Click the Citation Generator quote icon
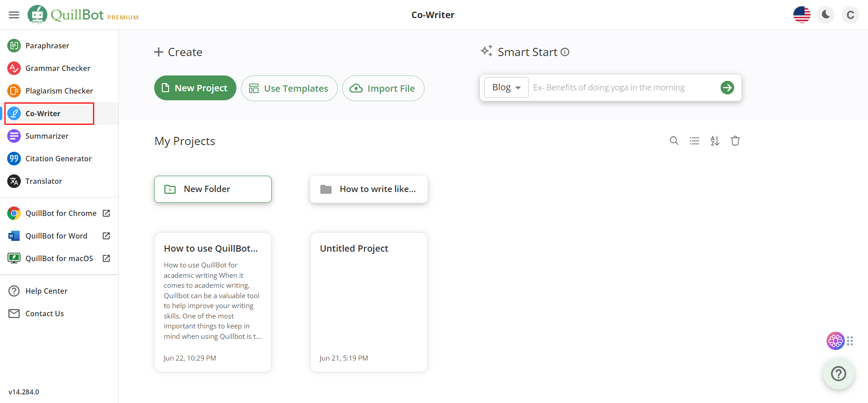Viewport: 868px width, 403px height. coord(14,159)
